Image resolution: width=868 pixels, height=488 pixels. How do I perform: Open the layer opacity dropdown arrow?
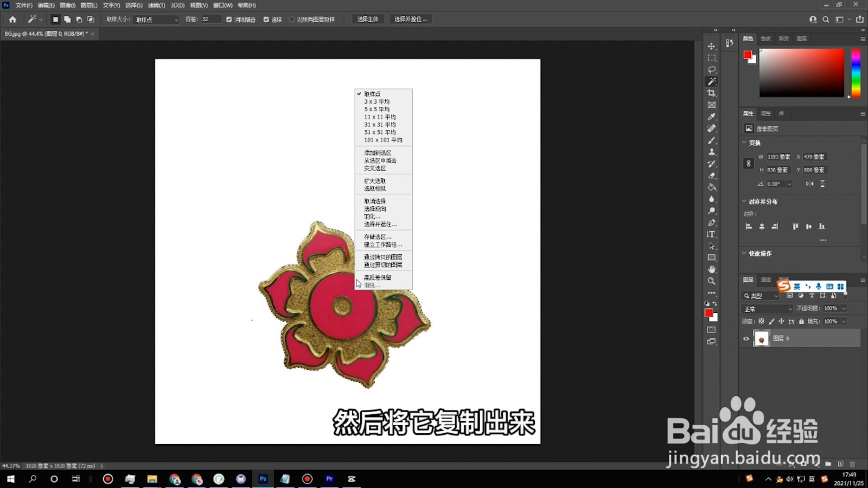[x=844, y=309]
